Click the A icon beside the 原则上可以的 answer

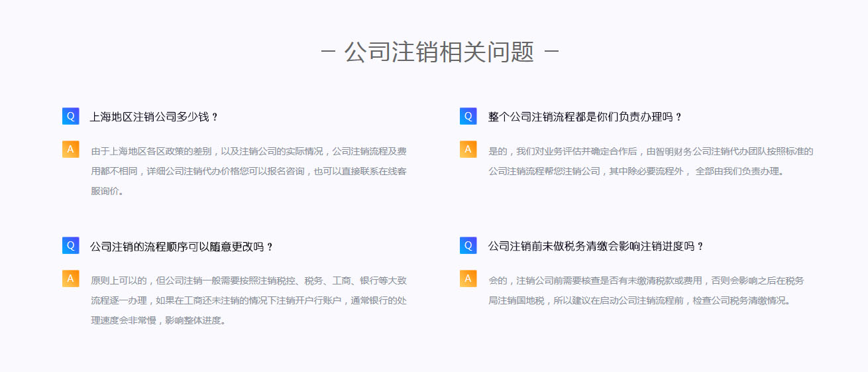70,279
